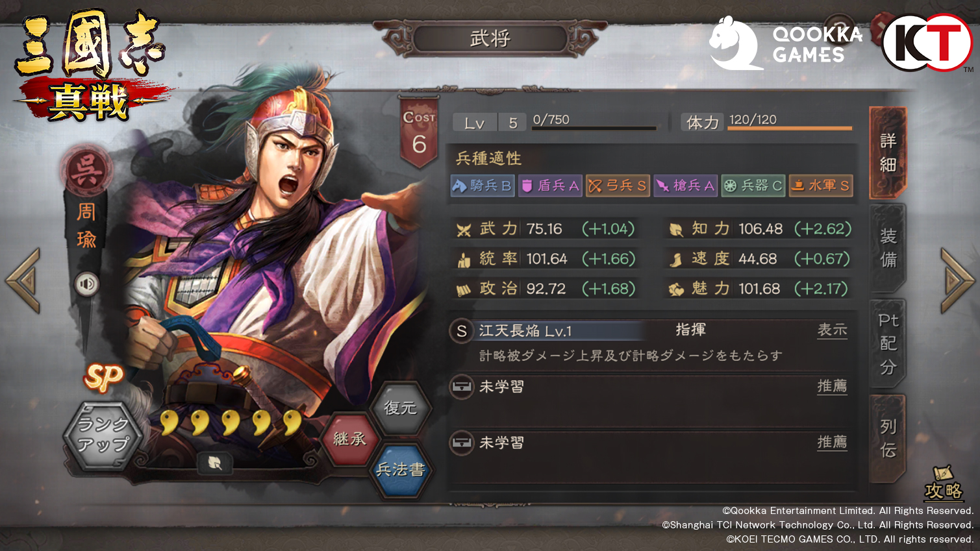Tap the 呉 faction emblem
Image resolution: width=980 pixels, height=551 pixels.
pos(87,169)
